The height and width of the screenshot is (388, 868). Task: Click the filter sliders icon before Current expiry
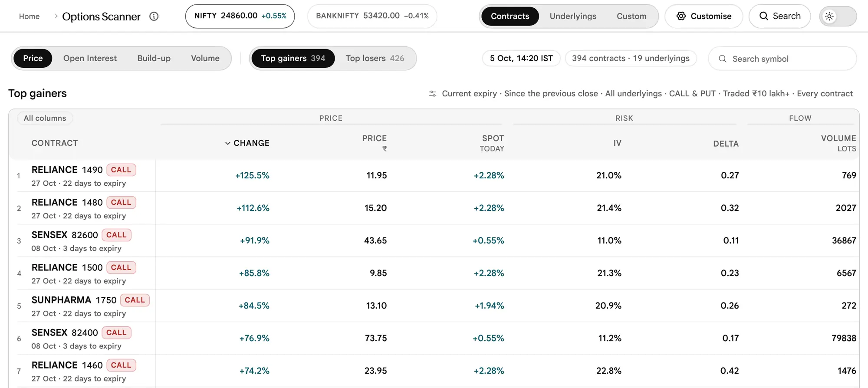point(433,94)
